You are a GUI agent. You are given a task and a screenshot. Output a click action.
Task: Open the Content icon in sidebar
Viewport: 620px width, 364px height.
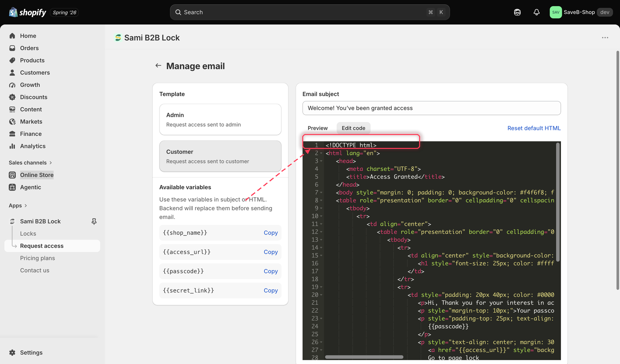(x=12, y=109)
